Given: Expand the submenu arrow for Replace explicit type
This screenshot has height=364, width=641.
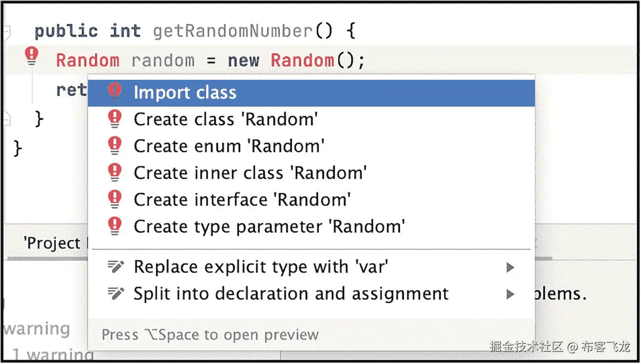Looking at the screenshot, I should click(x=510, y=267).
